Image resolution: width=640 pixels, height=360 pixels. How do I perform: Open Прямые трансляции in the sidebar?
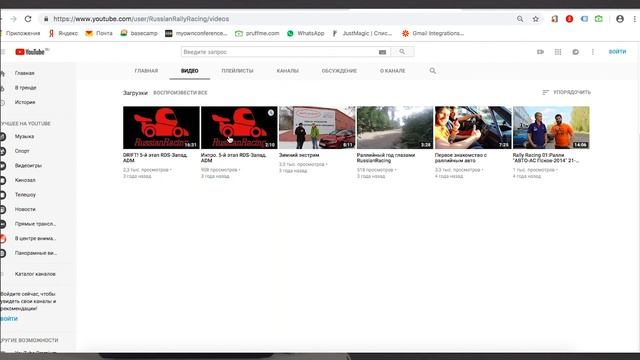37,224
